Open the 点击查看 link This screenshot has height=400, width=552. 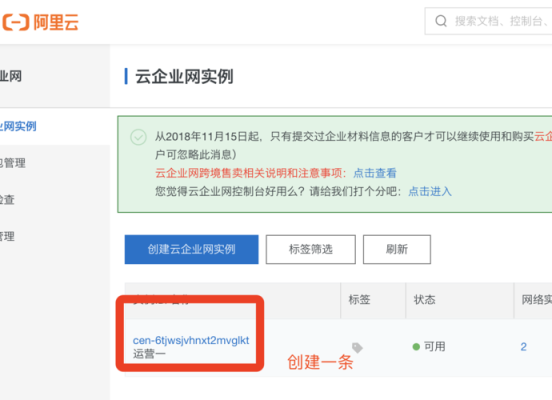pyautogui.click(x=375, y=173)
